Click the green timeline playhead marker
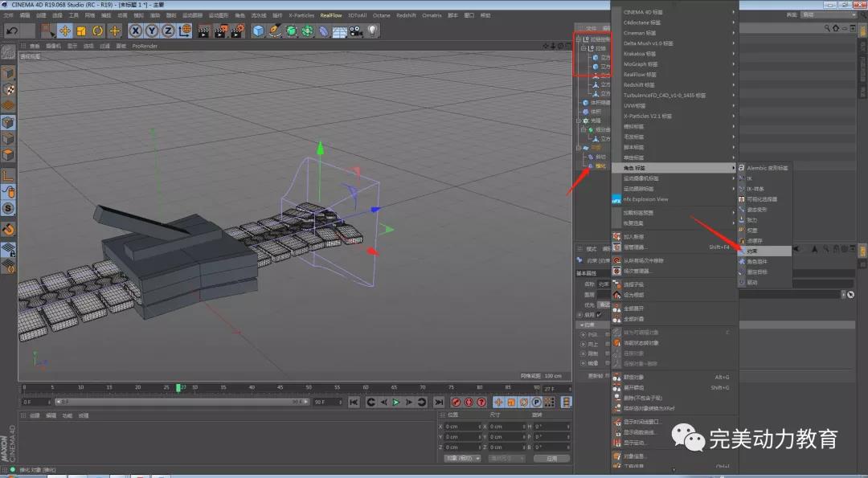 point(178,388)
